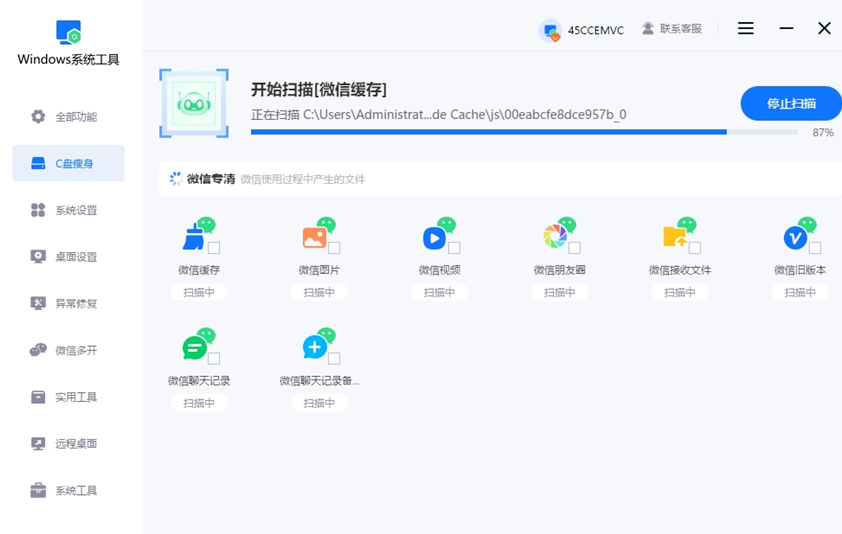Tick the 微信缓存 checkbox
Viewport: 842px width, 534px height.
click(x=214, y=248)
